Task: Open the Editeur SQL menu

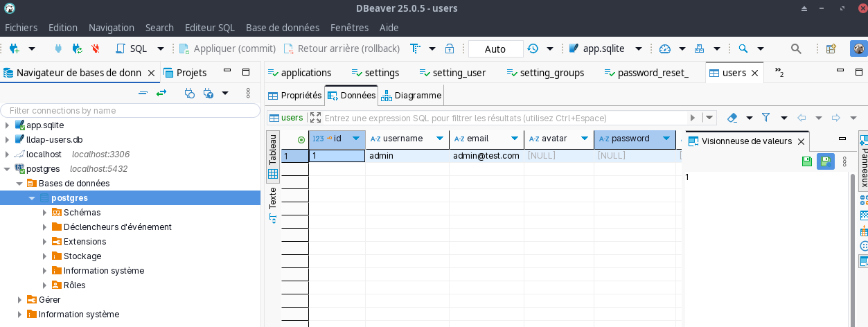Action: pyautogui.click(x=210, y=28)
